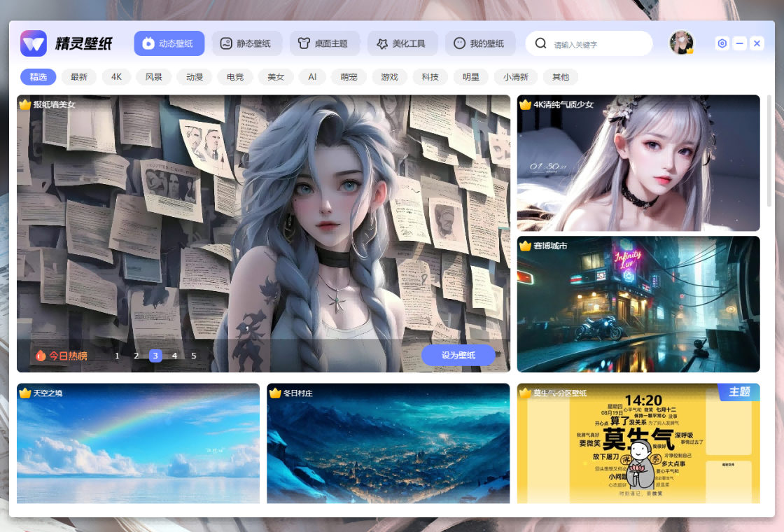Screen dimensions: 784x532
Task: Go to hot-list page 2
Action: [x=136, y=356]
